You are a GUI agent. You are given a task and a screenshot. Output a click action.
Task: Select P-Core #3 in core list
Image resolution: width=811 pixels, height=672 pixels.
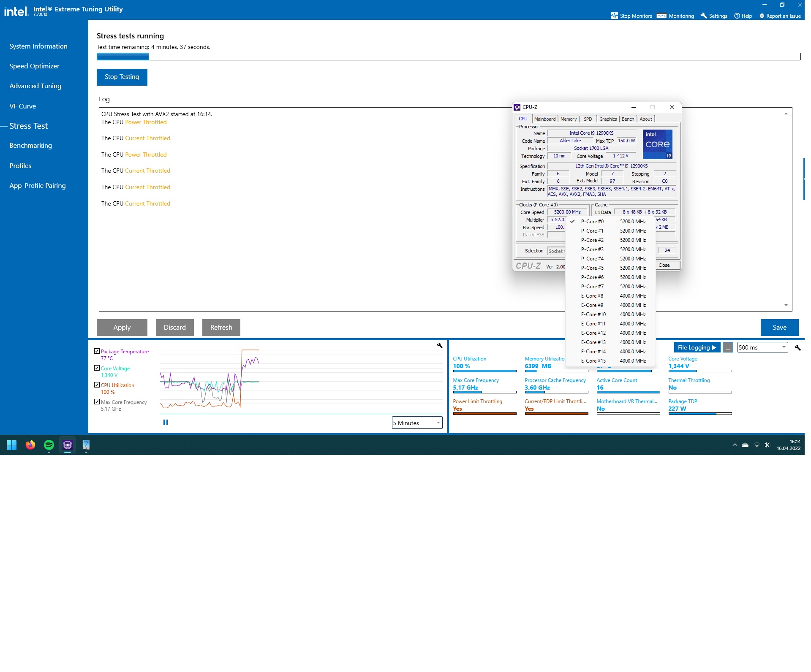pos(592,249)
